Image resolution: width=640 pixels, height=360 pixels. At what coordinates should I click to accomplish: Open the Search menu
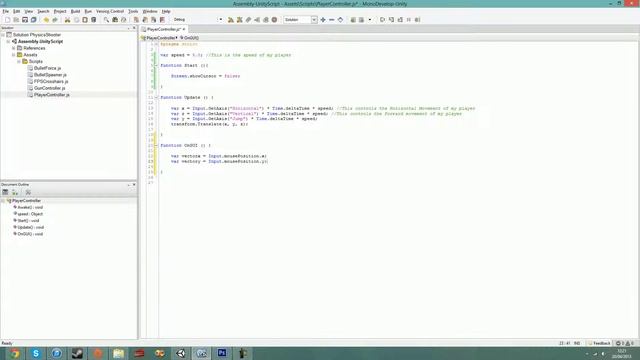click(43, 11)
